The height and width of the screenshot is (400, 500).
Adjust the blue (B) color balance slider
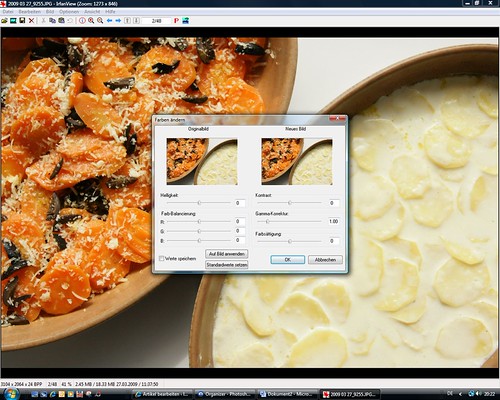pos(199,240)
